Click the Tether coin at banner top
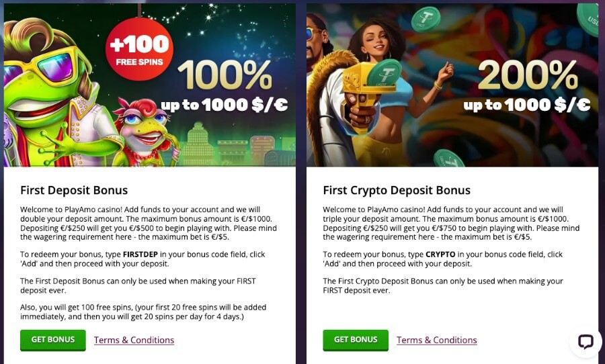Image resolution: width=605 pixels, height=364 pixels. tap(426, 18)
